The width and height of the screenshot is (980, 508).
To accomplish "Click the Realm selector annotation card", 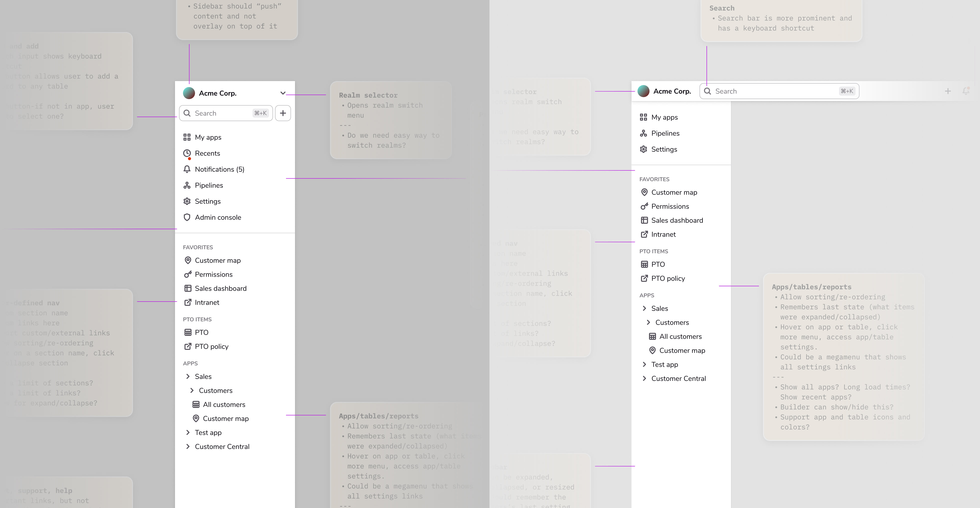I will point(391,120).
